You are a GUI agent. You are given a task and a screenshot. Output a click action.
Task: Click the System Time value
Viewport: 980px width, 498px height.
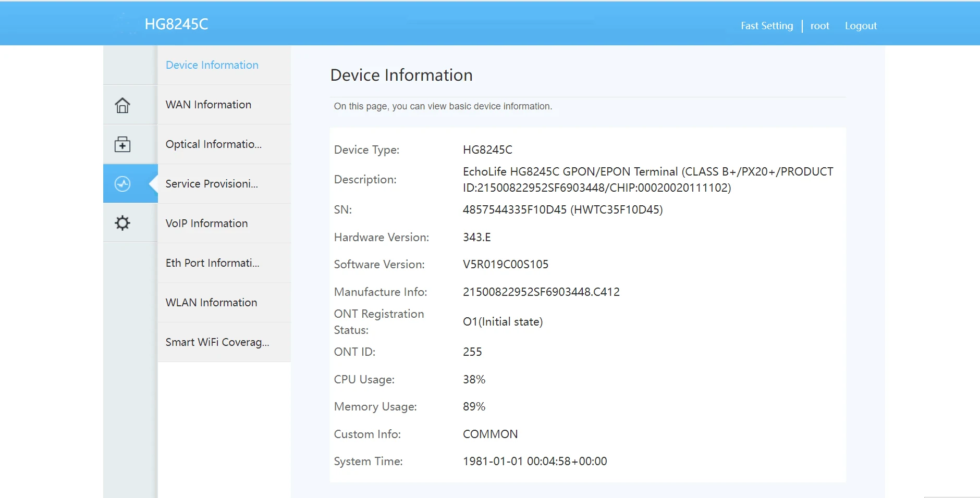pyautogui.click(x=534, y=462)
